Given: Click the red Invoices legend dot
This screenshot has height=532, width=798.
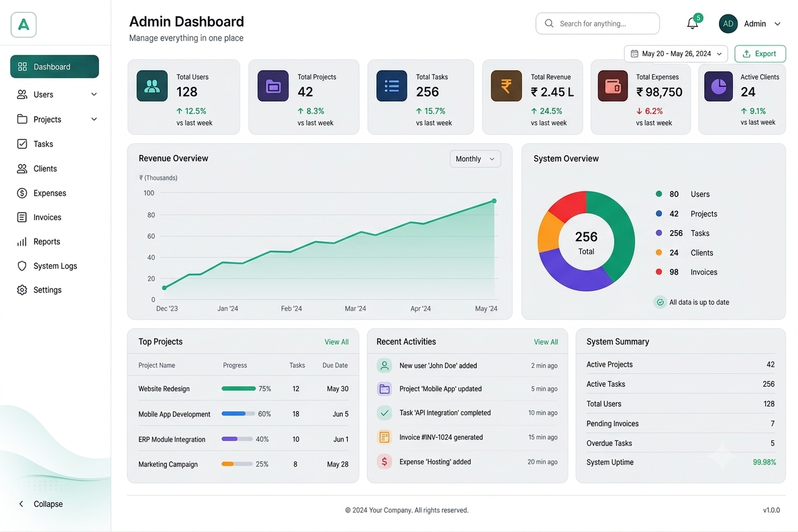Looking at the screenshot, I should click(x=659, y=272).
